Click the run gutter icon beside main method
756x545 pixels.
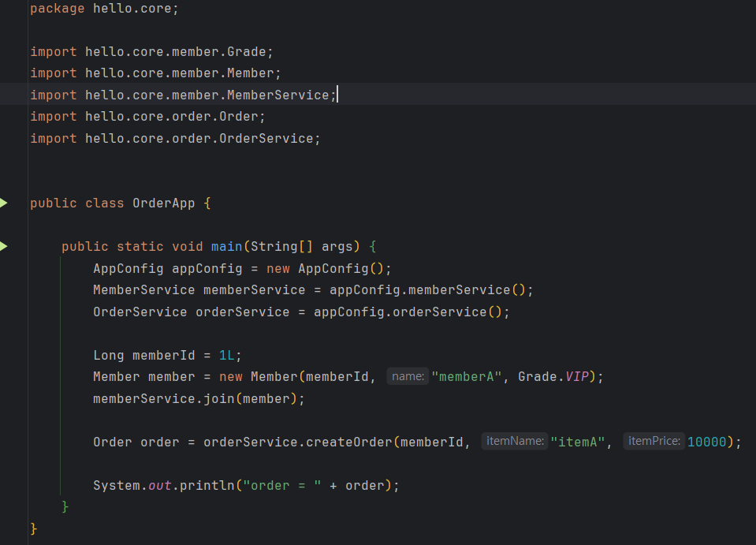coord(3,246)
